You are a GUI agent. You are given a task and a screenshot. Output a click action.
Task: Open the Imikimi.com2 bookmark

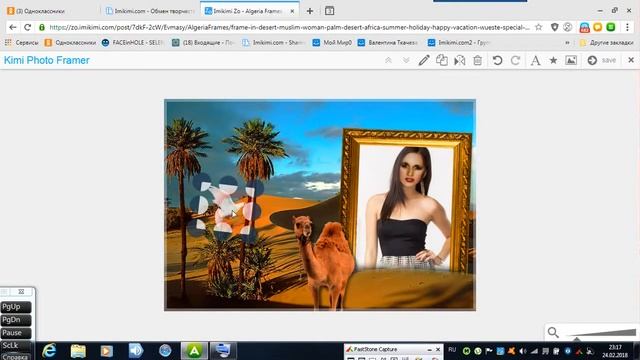(x=459, y=42)
